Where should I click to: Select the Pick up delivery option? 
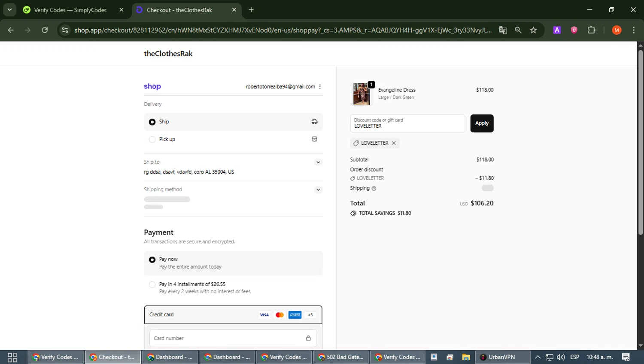233,139
